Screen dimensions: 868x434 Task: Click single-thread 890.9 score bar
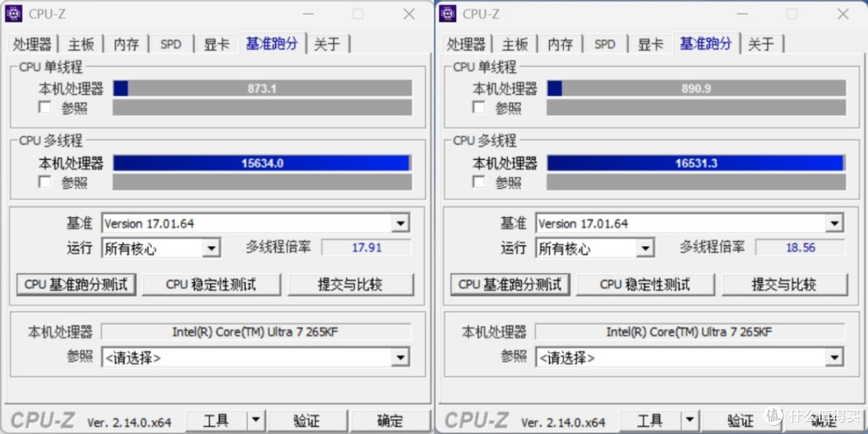696,88
